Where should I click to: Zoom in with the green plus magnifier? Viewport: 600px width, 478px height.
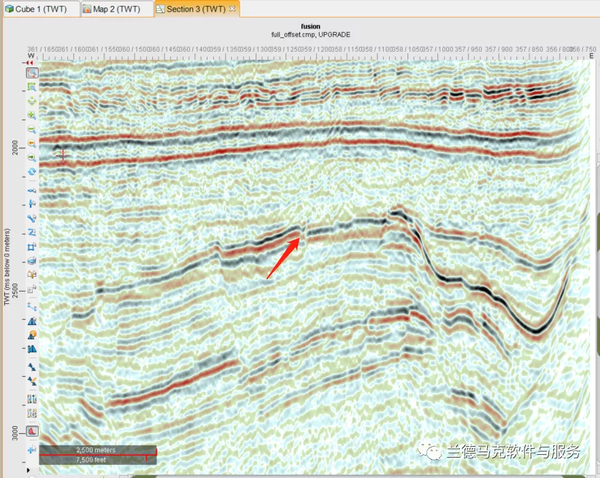tap(32, 115)
